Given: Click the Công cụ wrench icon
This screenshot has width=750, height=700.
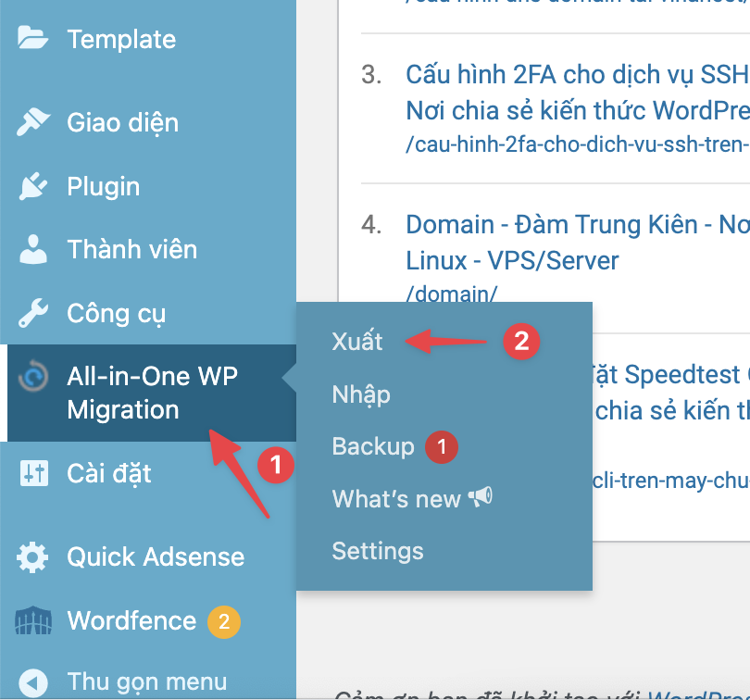Looking at the screenshot, I should coord(33,313).
